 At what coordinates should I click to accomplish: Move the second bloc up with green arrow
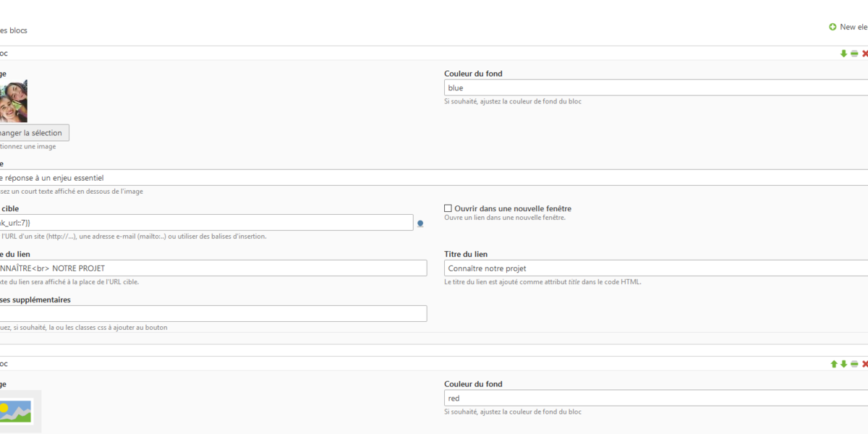[x=834, y=364]
